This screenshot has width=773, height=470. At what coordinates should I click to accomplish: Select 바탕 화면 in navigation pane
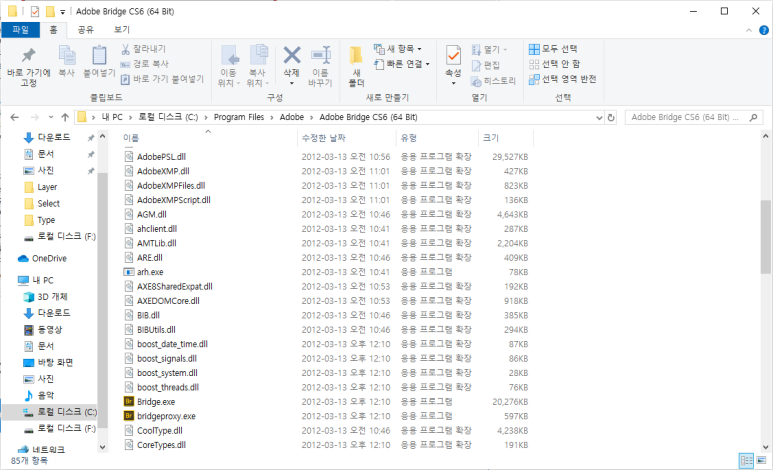pos(55,362)
